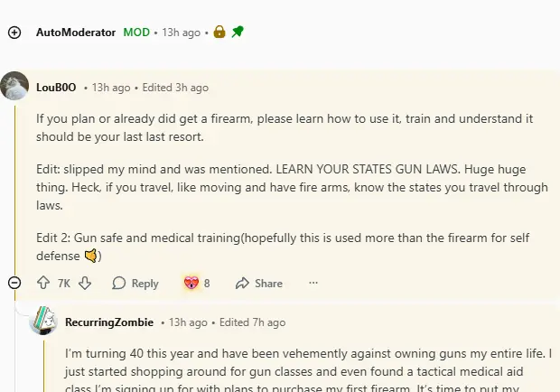Downvote LouB00's comment
Viewport: 560px width, 392px height.
85,283
